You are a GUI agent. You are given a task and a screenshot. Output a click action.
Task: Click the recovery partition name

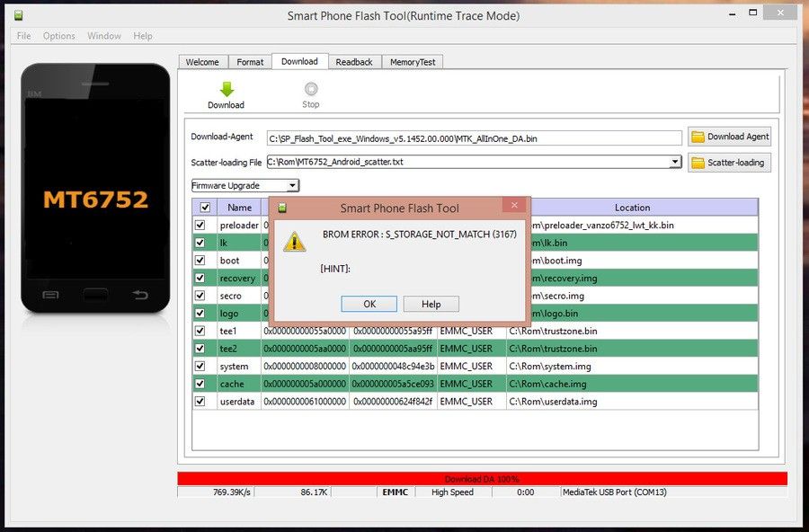click(x=237, y=278)
